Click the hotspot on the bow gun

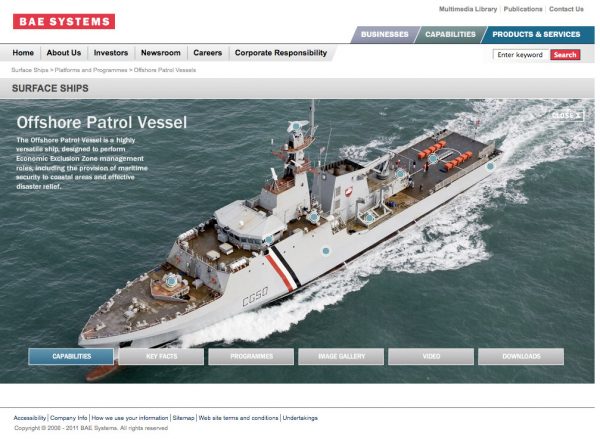171,282
